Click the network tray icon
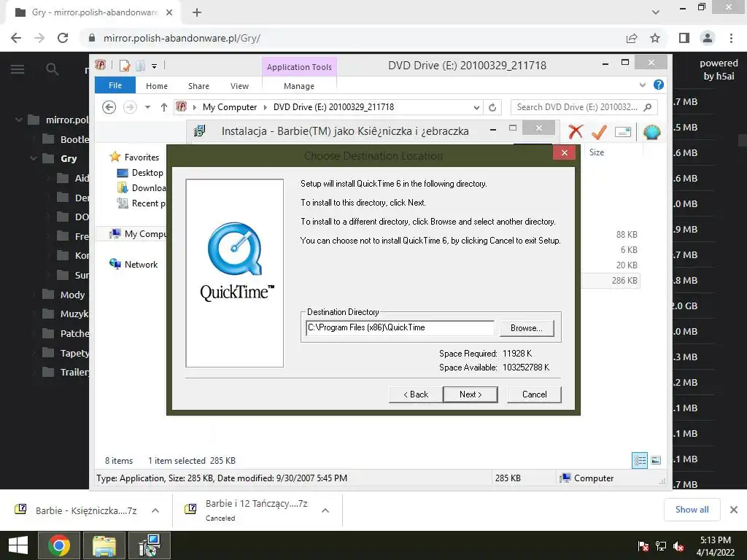 click(661, 546)
